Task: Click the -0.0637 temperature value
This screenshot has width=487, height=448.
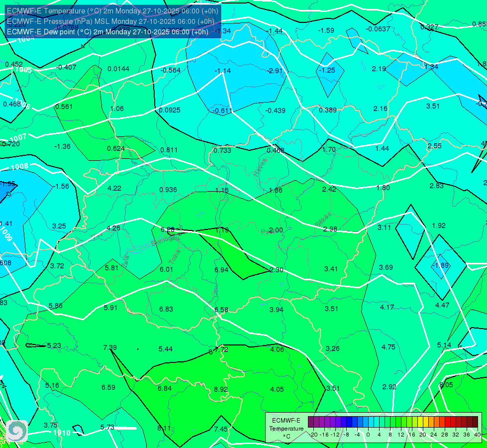Action: click(378, 29)
